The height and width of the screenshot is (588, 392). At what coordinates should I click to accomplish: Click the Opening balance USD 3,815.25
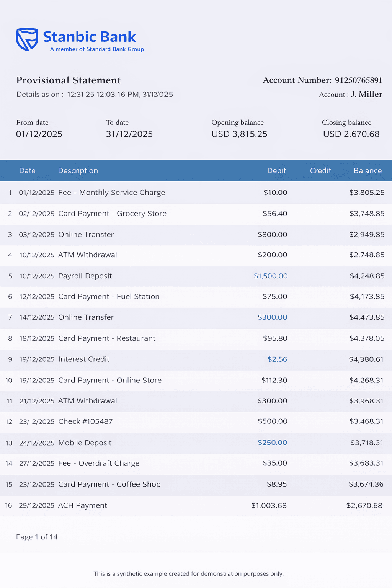coord(239,134)
